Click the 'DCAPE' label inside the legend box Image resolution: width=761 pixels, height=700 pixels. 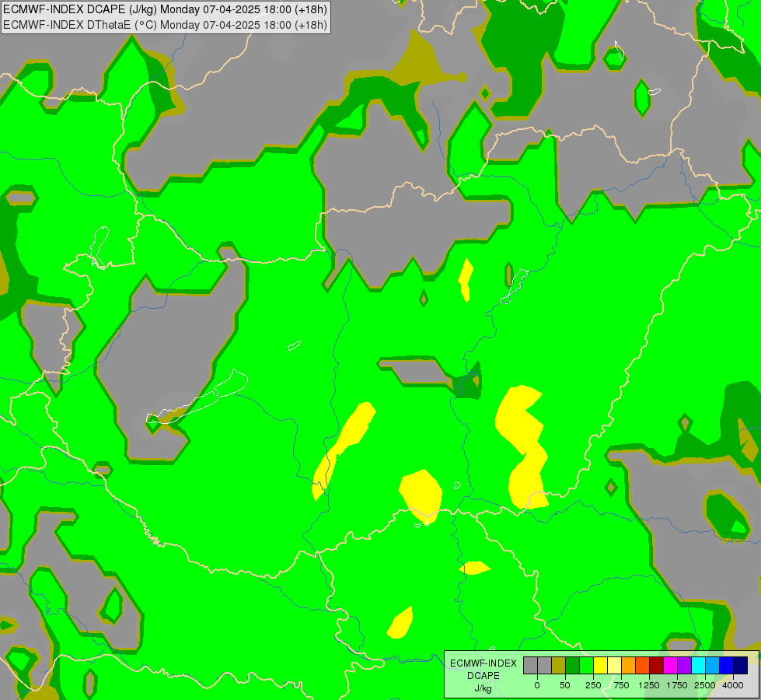point(483,676)
